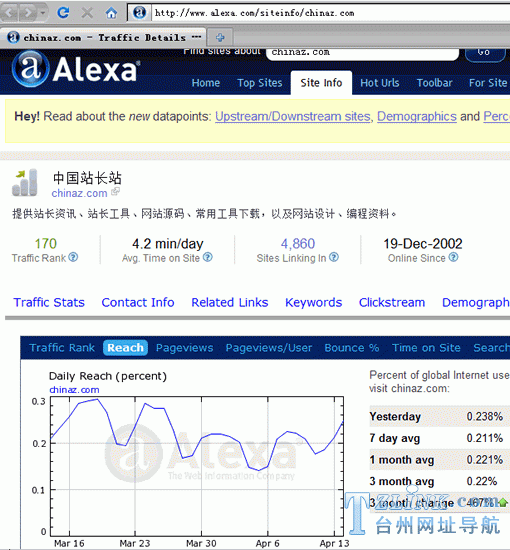Open the Top Sites navigation item
Image resolution: width=510 pixels, height=550 pixels.
coord(260,83)
